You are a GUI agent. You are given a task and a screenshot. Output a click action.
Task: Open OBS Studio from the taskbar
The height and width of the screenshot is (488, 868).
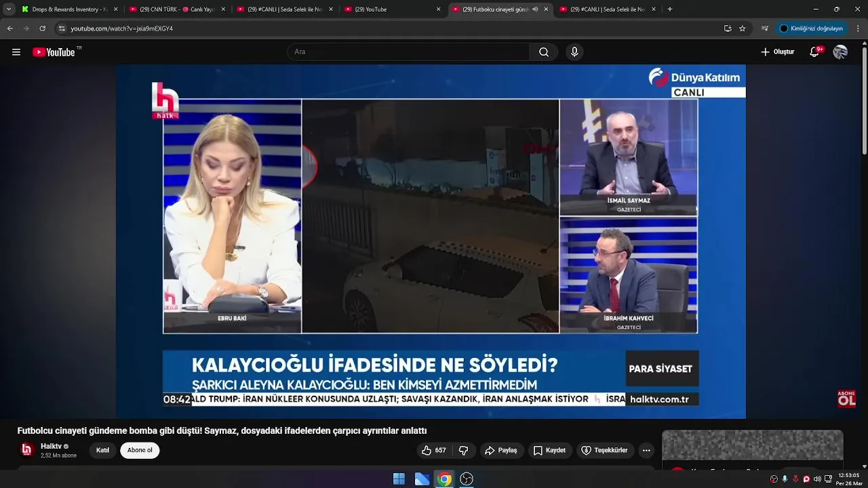click(x=467, y=479)
